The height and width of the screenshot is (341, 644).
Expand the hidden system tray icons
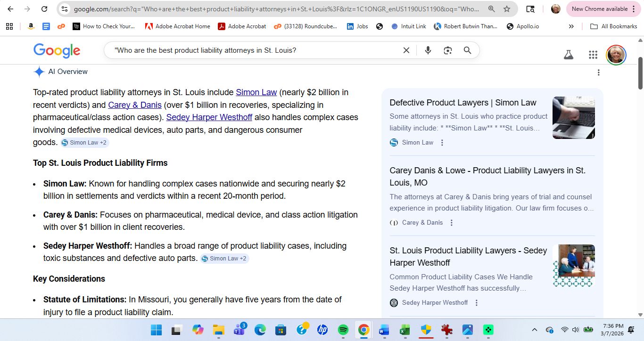(x=534, y=330)
